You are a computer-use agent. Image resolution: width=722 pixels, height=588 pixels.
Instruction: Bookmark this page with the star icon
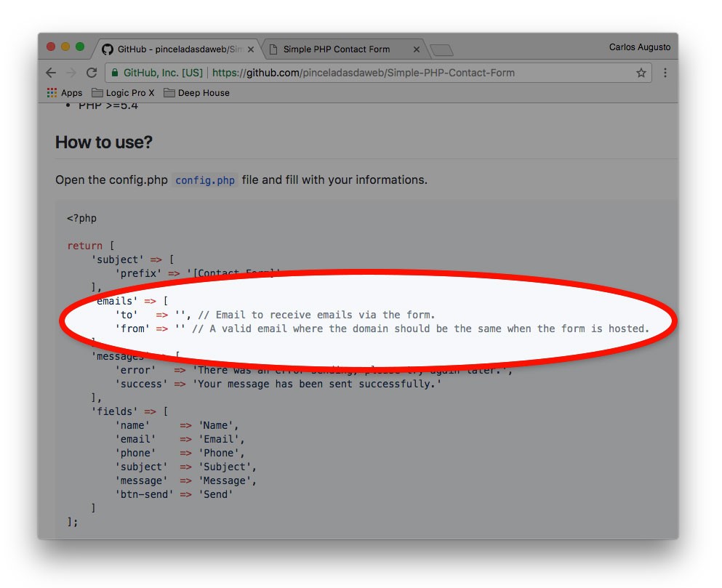(641, 73)
